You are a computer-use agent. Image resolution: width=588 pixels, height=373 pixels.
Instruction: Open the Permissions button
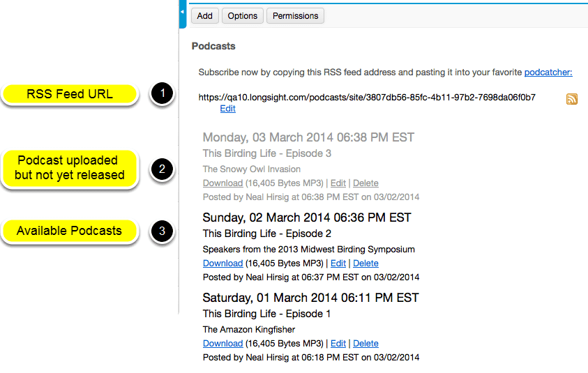pos(296,16)
